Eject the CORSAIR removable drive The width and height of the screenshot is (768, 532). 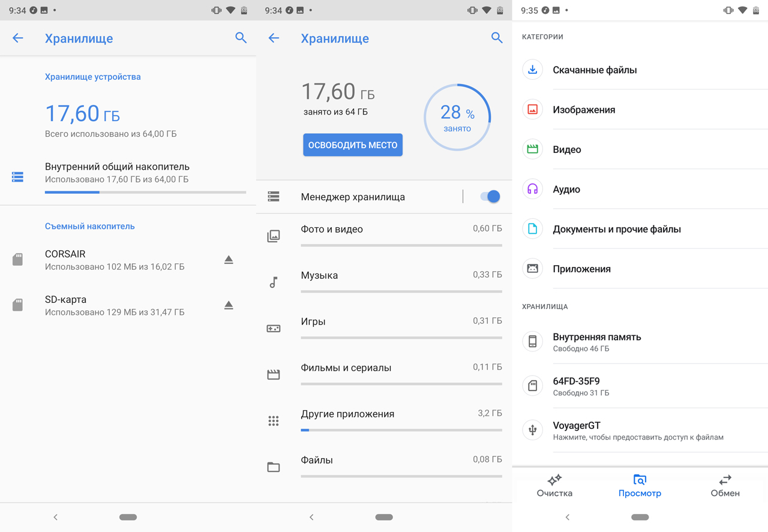(x=229, y=260)
